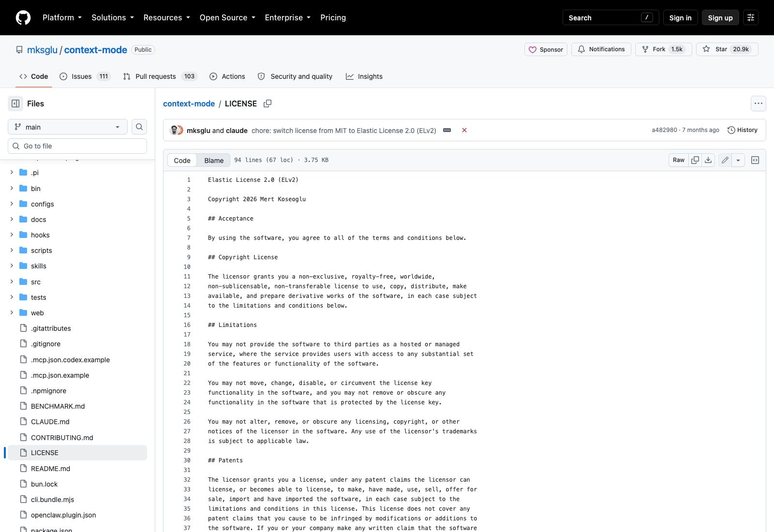Expand the bin folder
Image resolution: width=774 pixels, height=532 pixels.
[12, 188]
